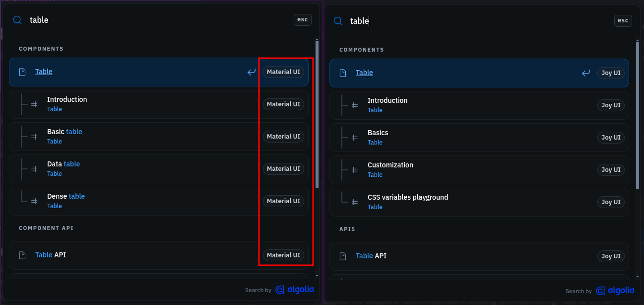Image resolution: width=644 pixels, height=305 pixels.
Task: Select CSS variables playground result
Action: pyautogui.click(x=407, y=202)
